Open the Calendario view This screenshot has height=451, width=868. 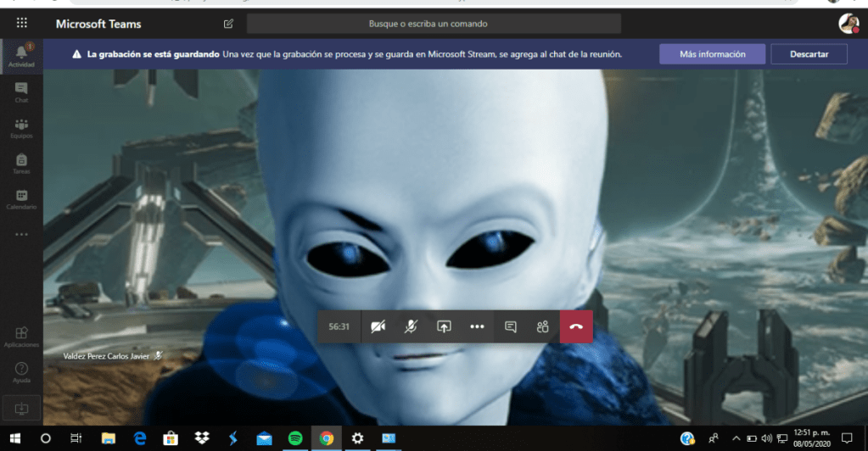(21, 199)
